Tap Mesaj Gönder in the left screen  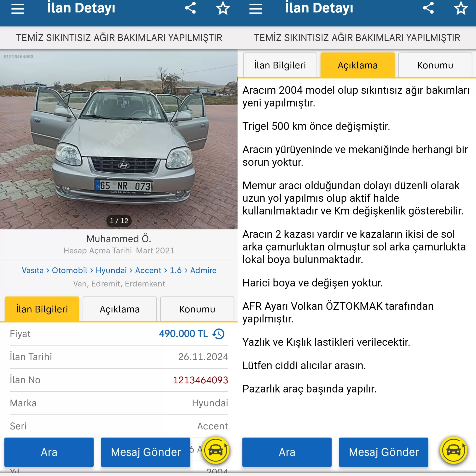[146, 452]
